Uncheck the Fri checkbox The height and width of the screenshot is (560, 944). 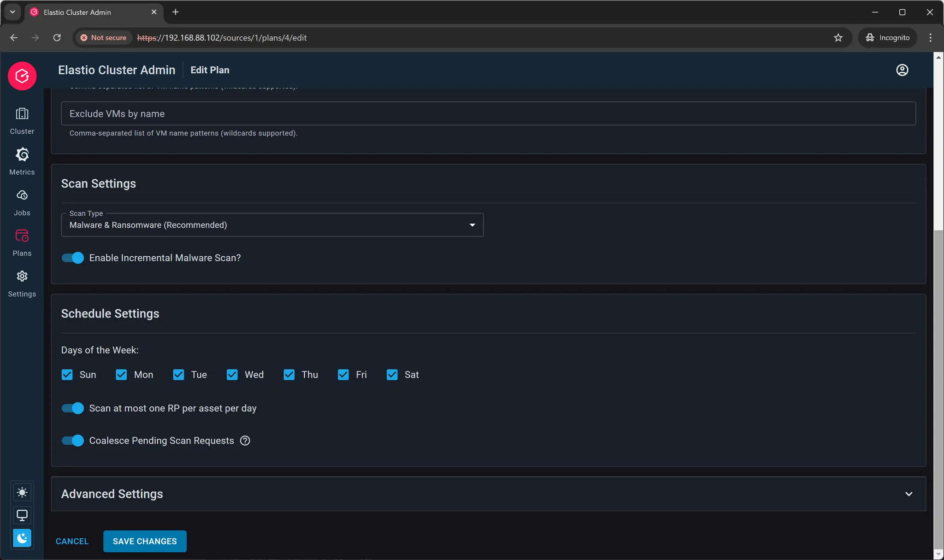tap(343, 375)
